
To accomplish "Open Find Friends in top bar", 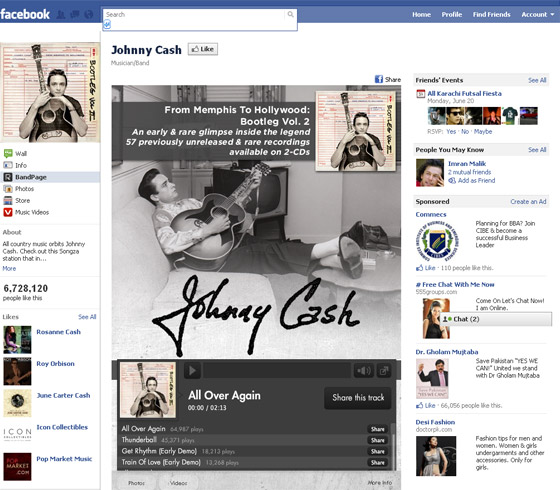I will 491,15.
